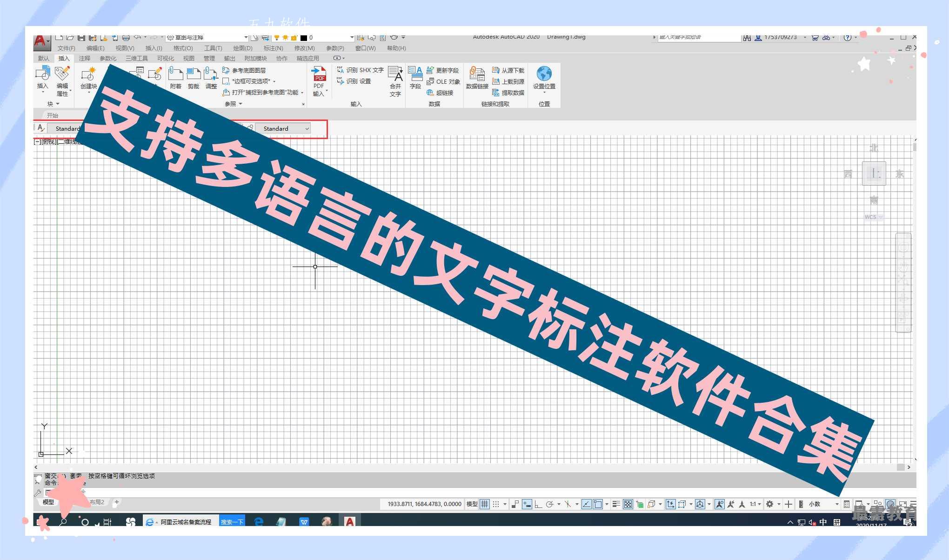Toggle grid display in the status bar
Screen dimensions: 949x560
tap(485, 504)
